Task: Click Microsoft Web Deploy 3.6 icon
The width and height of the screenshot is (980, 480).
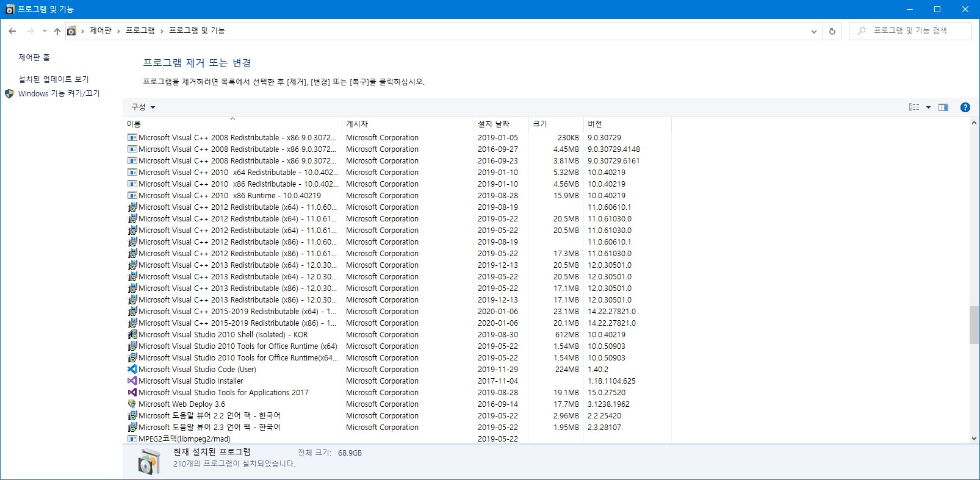Action: coord(132,404)
